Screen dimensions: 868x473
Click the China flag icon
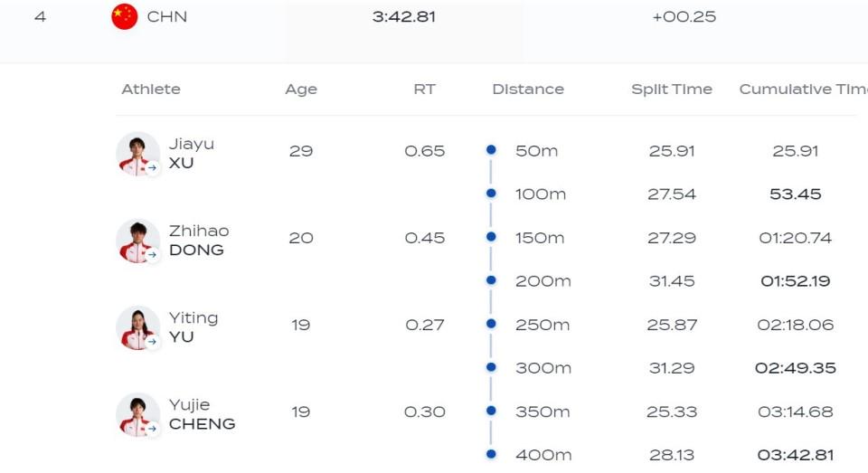pos(125,16)
